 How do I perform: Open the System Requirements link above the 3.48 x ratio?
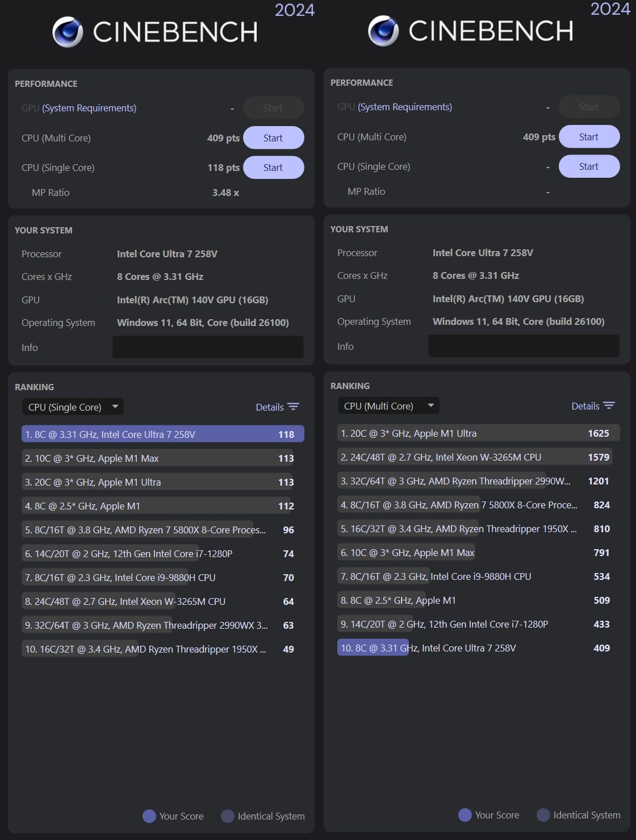click(89, 108)
